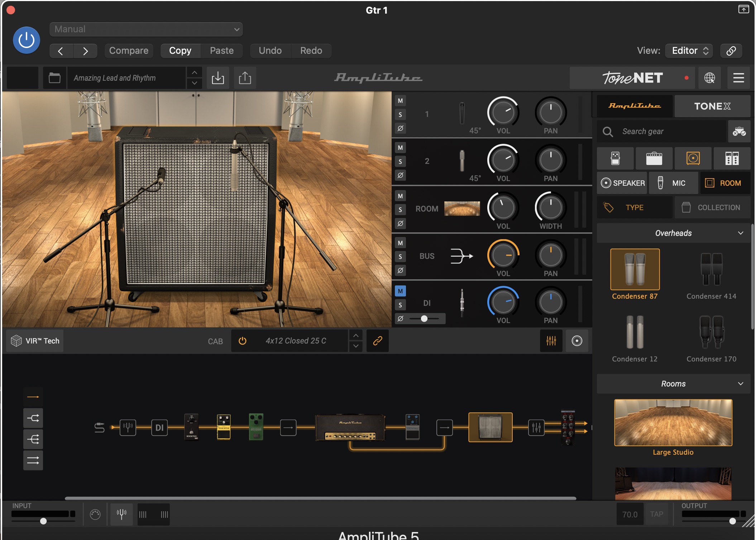Select the rack effects category icon

[732, 158]
